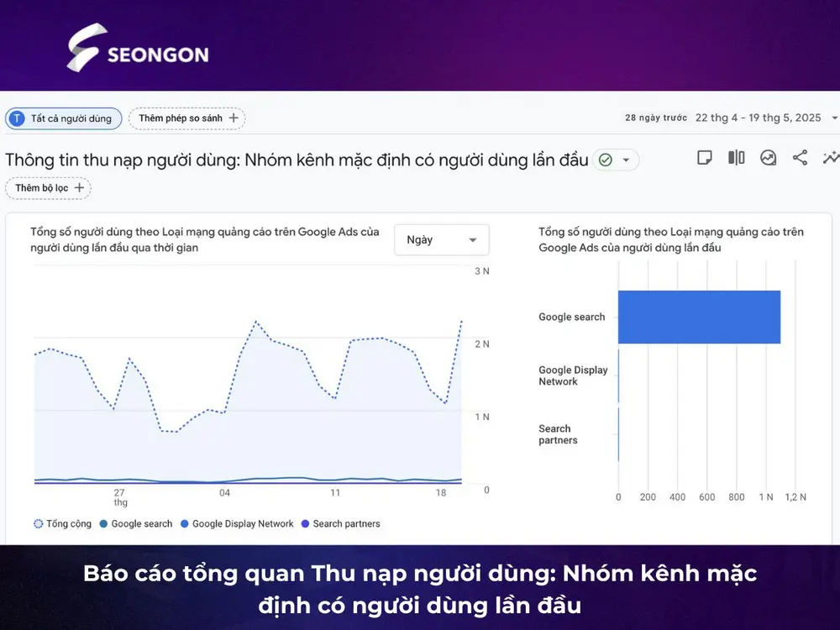Click the 2 N y-axis label
The height and width of the screenshot is (630, 840).
[481, 344]
